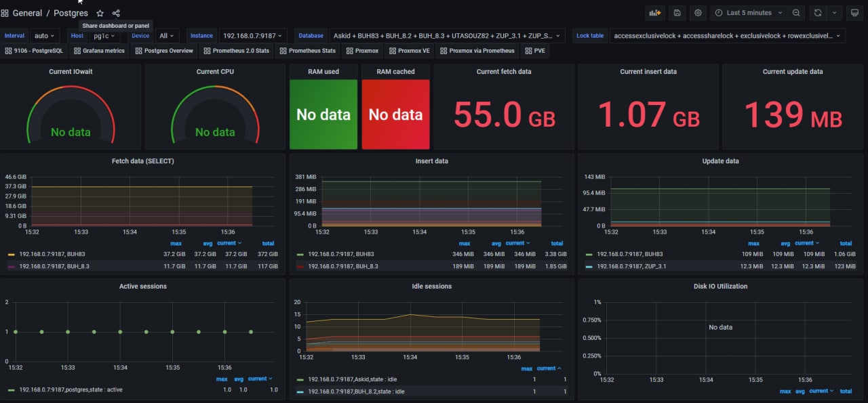Open the Fetch data (SELECT) panel title

143,161
